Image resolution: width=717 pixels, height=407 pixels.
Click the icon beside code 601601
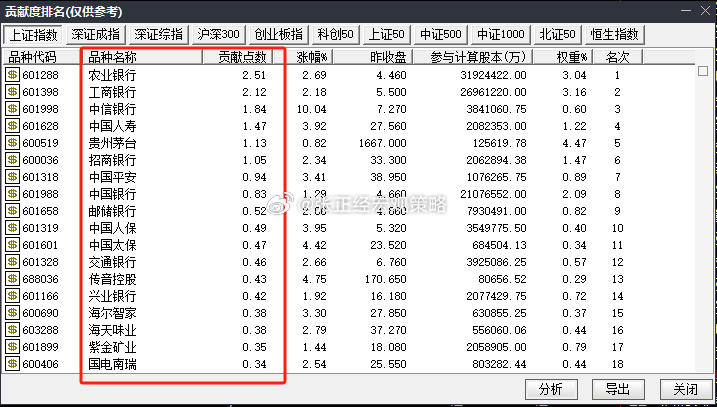[x=12, y=245]
